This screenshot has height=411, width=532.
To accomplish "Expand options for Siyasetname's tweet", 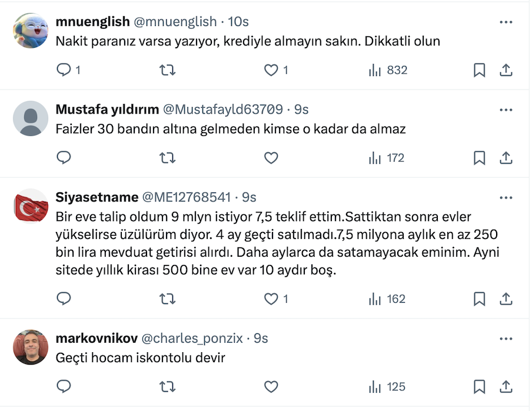I will pos(506,197).
